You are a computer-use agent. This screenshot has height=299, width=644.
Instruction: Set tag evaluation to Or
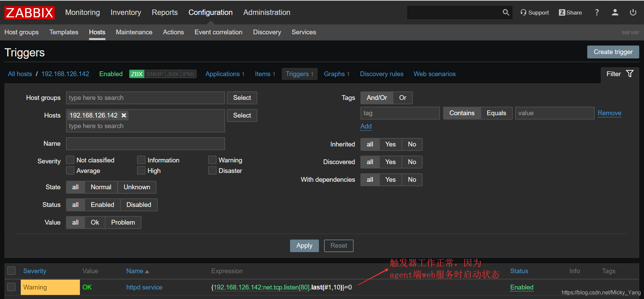pos(403,98)
